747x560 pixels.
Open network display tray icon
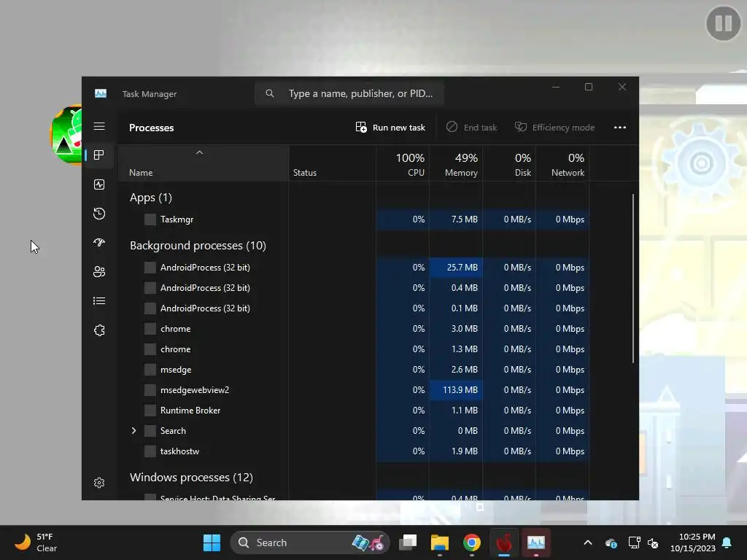634,542
